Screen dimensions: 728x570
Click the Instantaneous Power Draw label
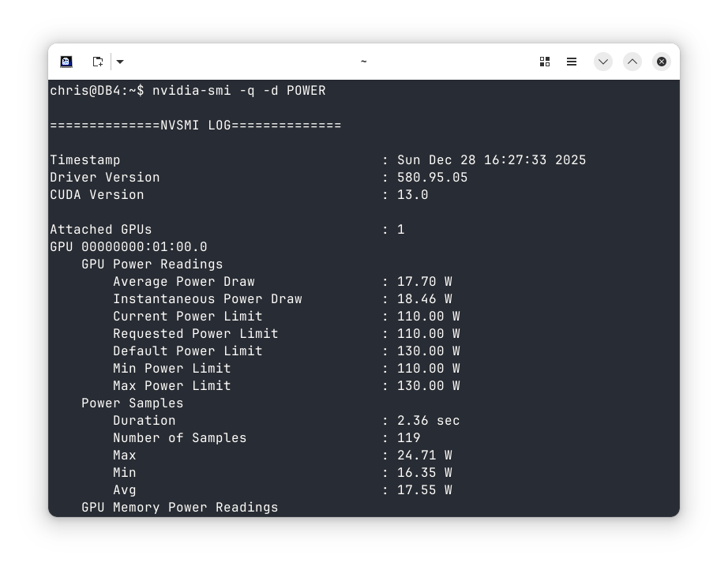(207, 299)
